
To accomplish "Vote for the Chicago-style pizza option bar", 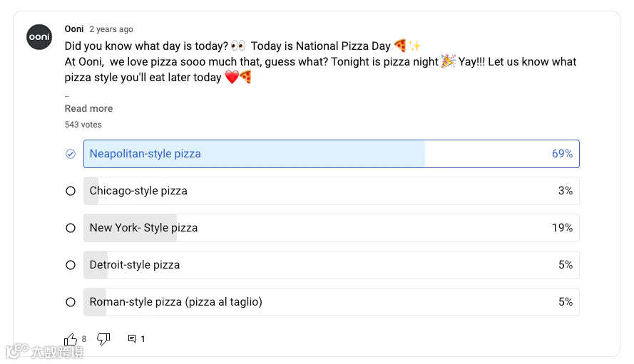I will tap(331, 191).
